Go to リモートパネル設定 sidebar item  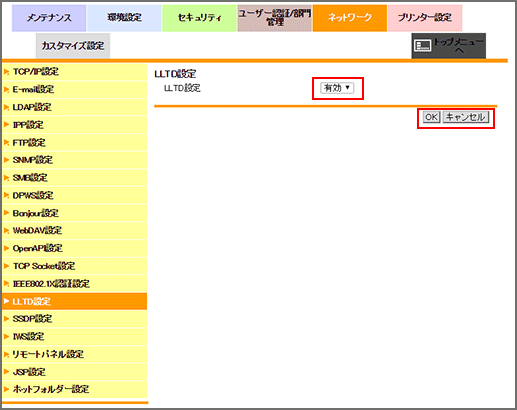click(75, 354)
